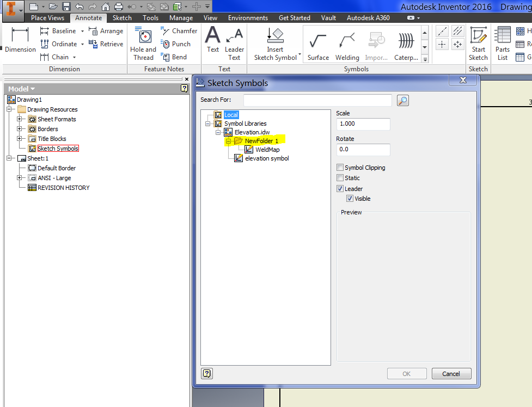The image size is (532, 407).
Task: Uncheck the Leader option
Action: [x=340, y=188]
